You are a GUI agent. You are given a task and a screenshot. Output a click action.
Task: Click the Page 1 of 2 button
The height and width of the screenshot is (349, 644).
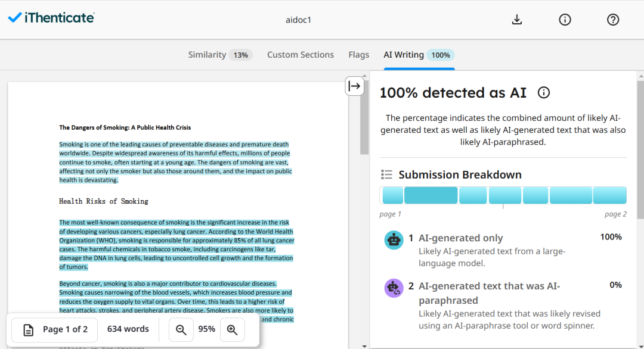click(55, 330)
